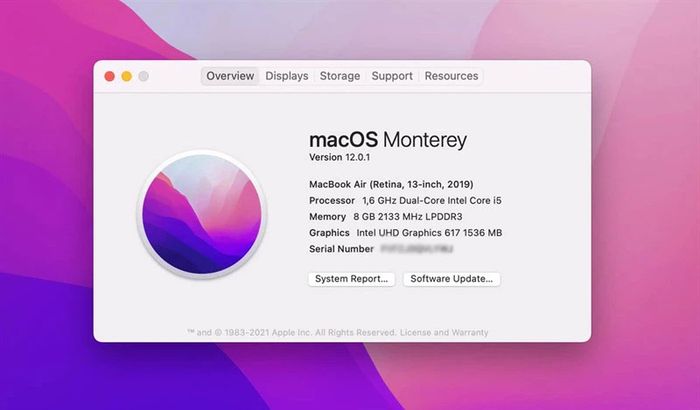Click the MacBook Air model name line

point(391,184)
